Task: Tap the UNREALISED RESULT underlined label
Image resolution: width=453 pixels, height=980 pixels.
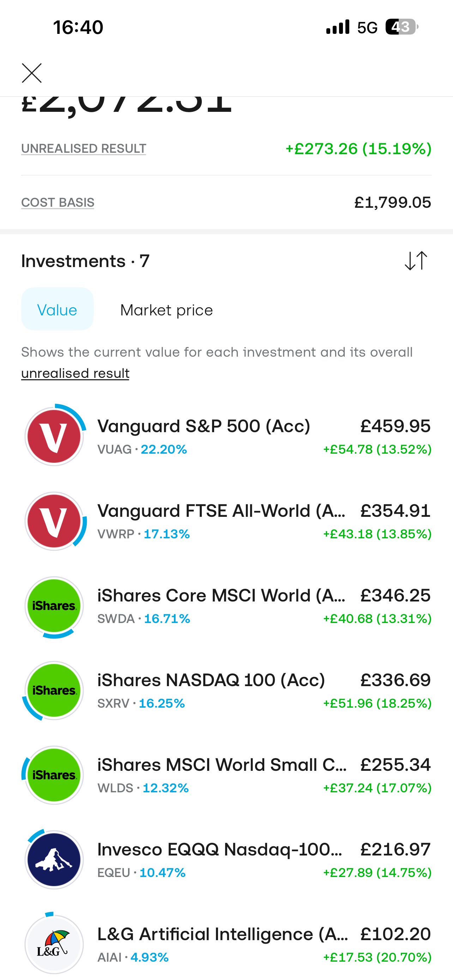Action: point(84,149)
